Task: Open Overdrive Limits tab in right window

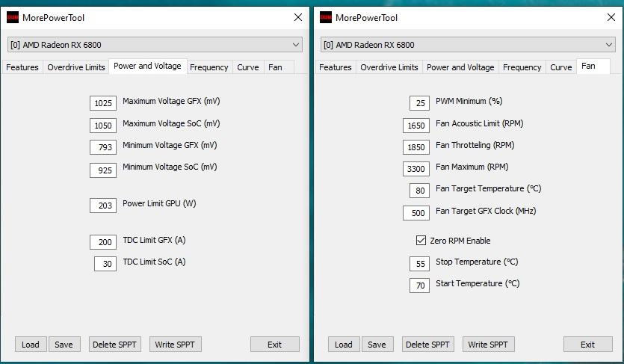Action: (389, 67)
